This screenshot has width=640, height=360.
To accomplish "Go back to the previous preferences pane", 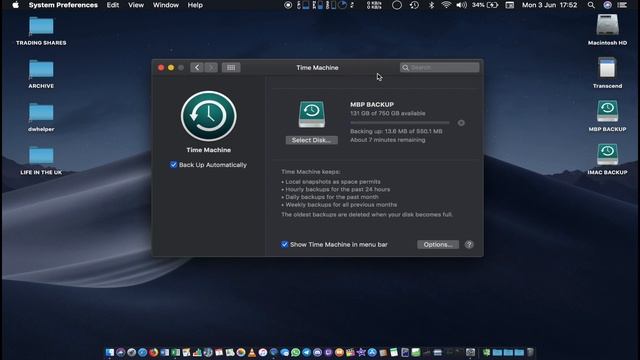I will pos(197,67).
